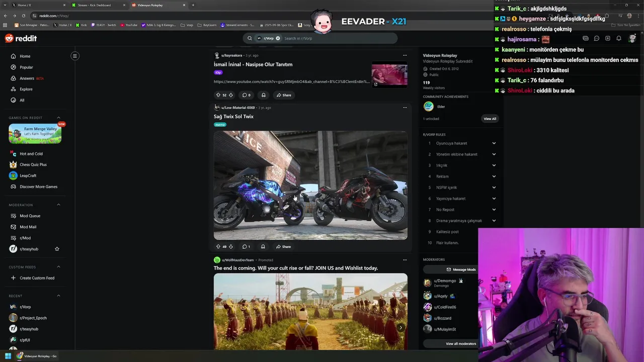Collapse the sidebar with hamburger button
The height and width of the screenshot is (362, 644).
tap(74, 56)
